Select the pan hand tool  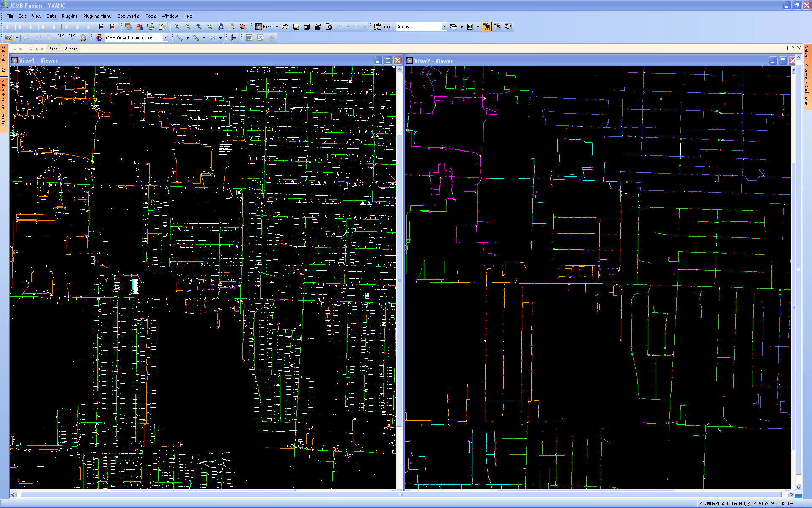[243, 27]
